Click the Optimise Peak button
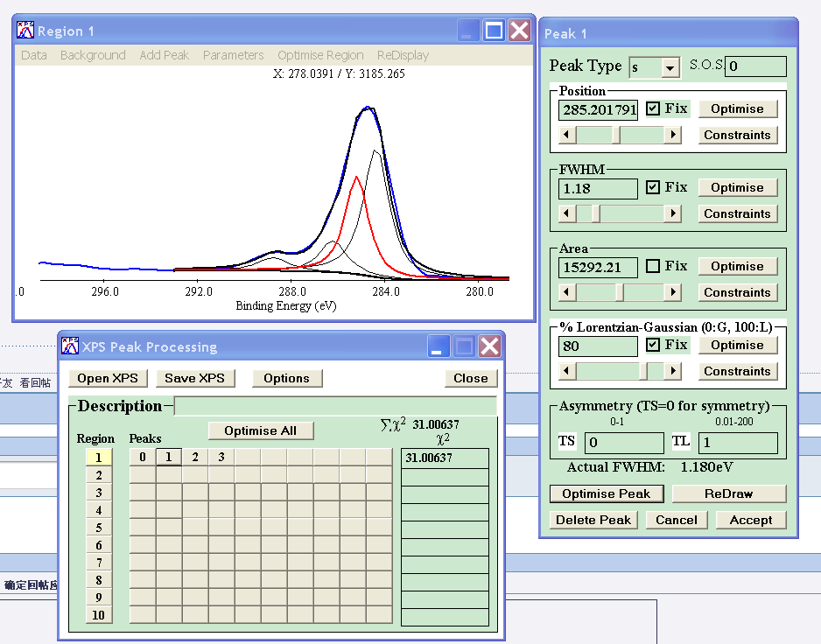This screenshot has width=821, height=644. point(607,493)
